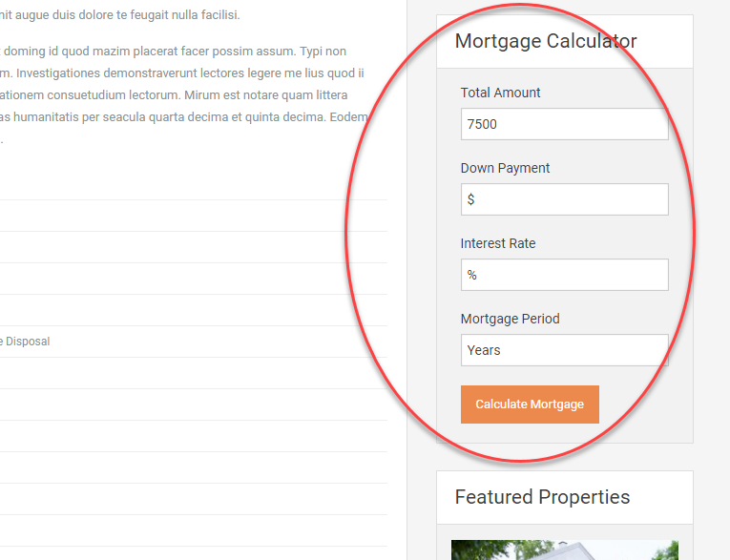Click the Mortgage Calculator heading

pos(545,41)
